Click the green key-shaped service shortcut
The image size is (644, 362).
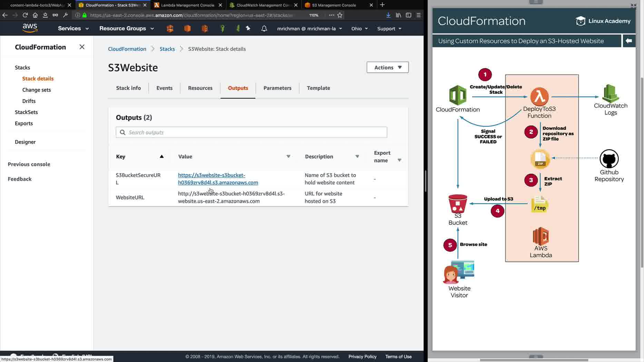223,28
